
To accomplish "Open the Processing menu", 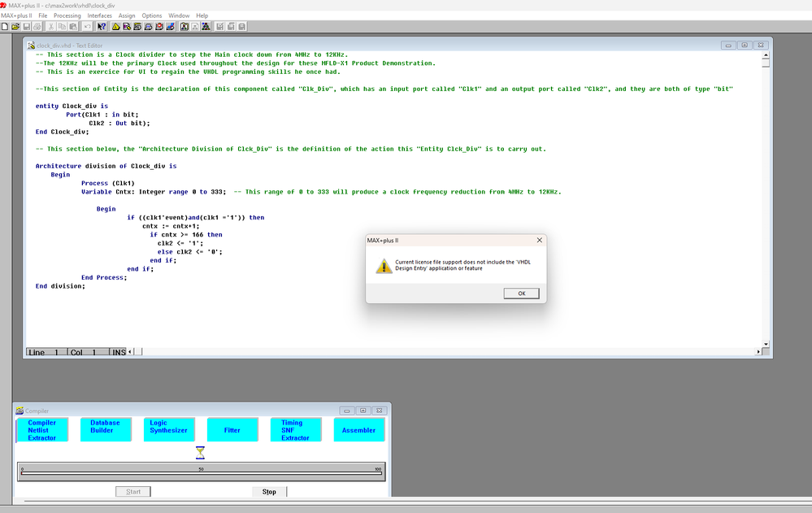I will click(67, 15).
